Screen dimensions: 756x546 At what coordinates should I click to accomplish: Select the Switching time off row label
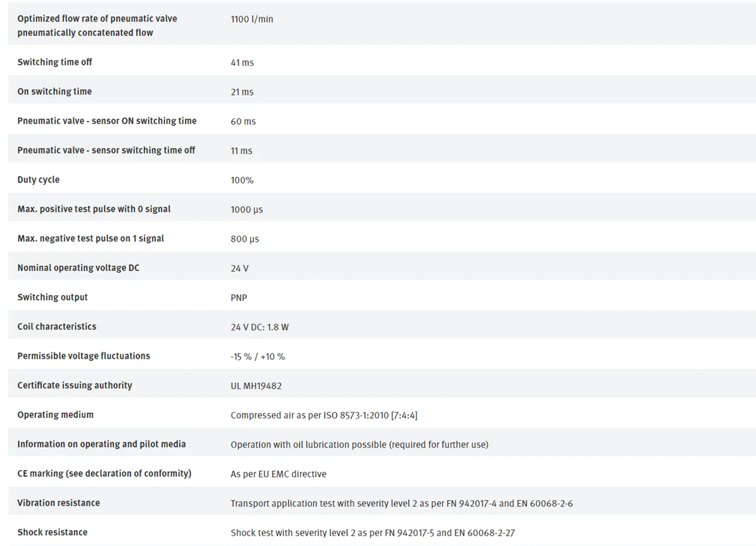pos(54,62)
